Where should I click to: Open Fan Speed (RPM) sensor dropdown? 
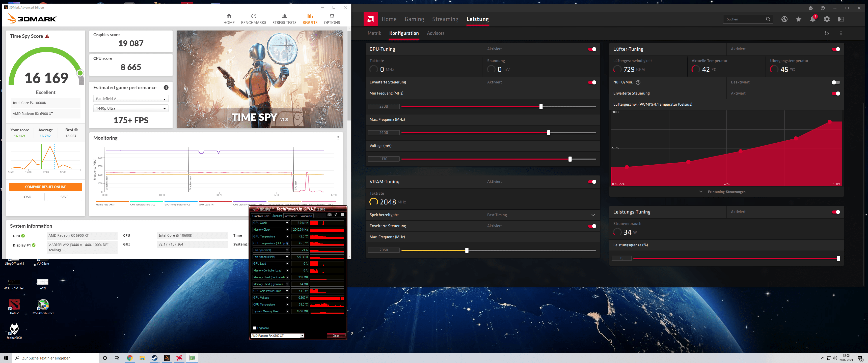pyautogui.click(x=287, y=257)
